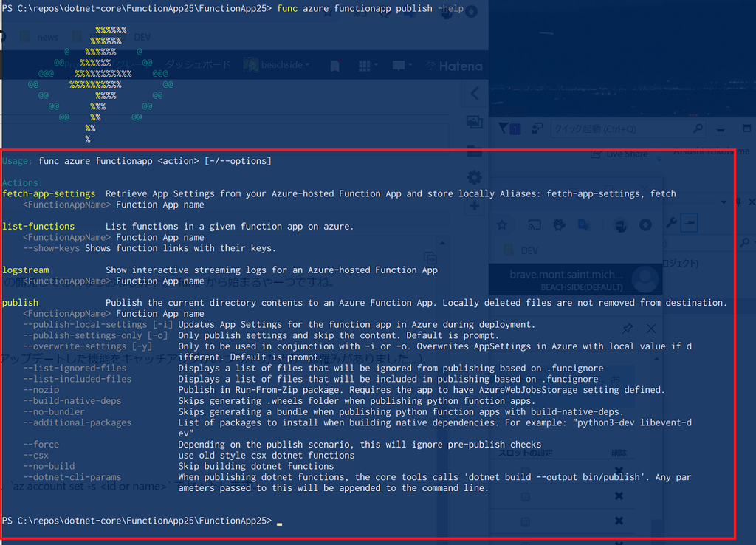Open Hatena editor folder icon
Screen dimensions: 756x545
475,151
